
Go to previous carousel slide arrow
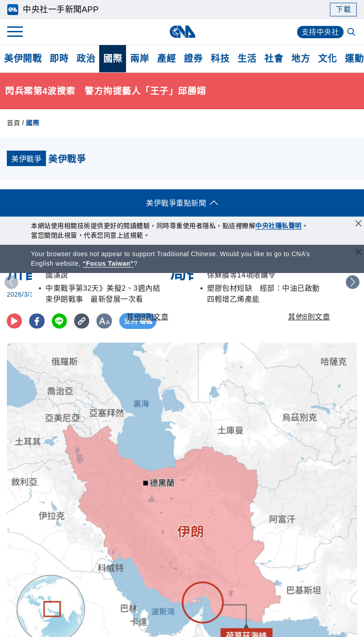pos(11,282)
